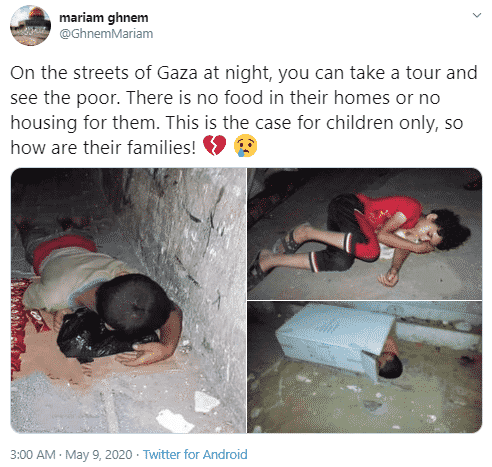This screenshot has width=492, height=467.
Task: Click the crying face emoji
Action: (x=245, y=146)
